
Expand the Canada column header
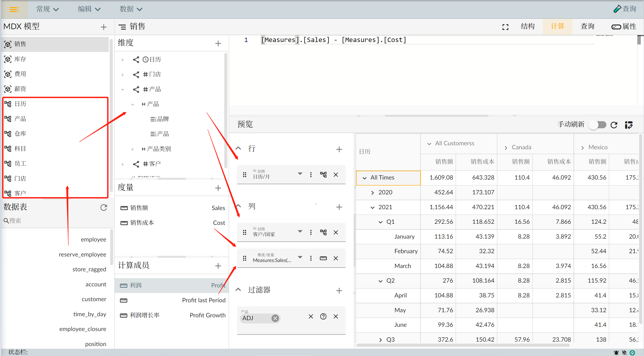[x=506, y=147]
